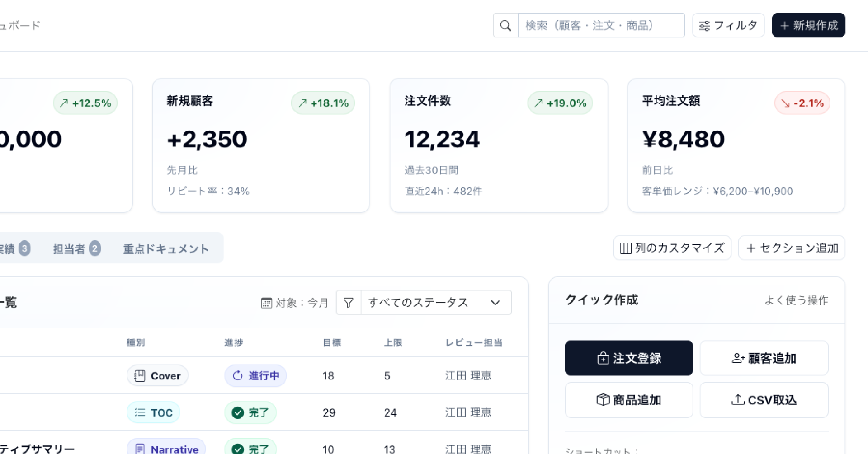Screen dimensions: 868x454
Task: Click the +18.1% trend badge on 新規顧客
Action: tap(323, 103)
